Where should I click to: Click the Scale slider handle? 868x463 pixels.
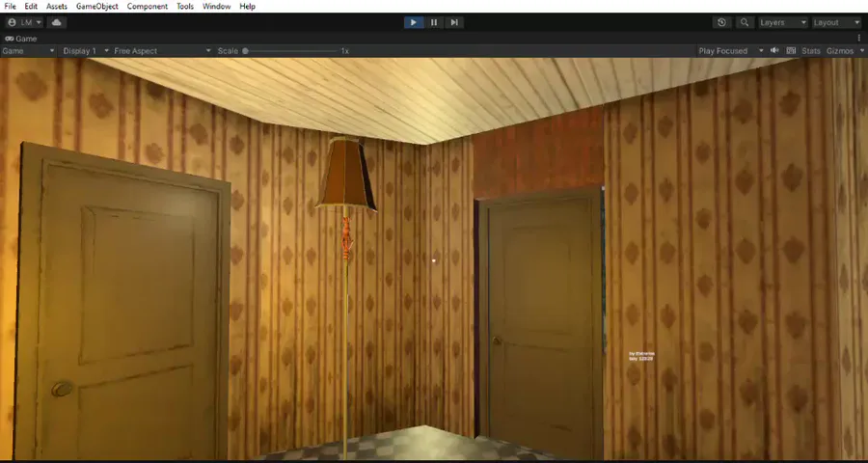pyautogui.click(x=245, y=51)
